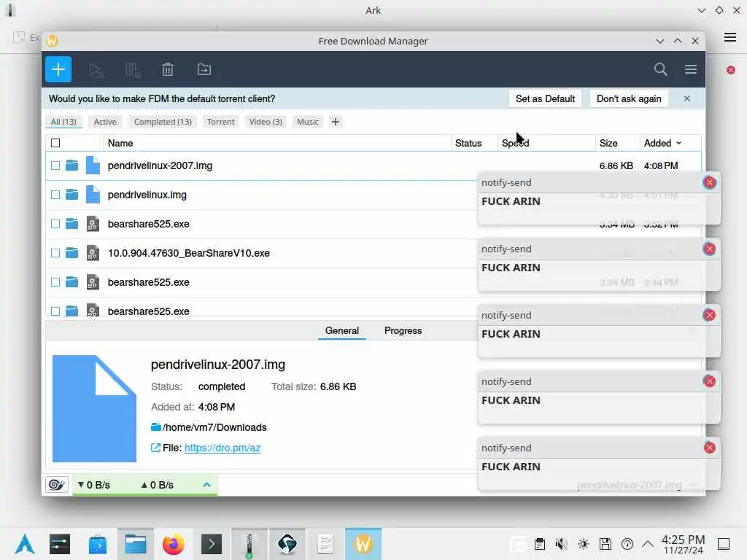Image resolution: width=747 pixels, height=560 pixels.
Task: Click the 0 B/s download speed indicator
Action: coord(94,485)
